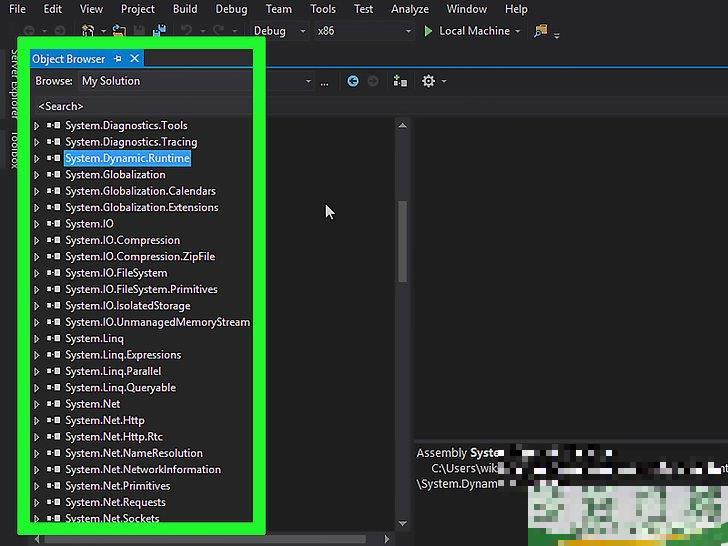
Task: Open the Analyze menu
Action: (x=409, y=9)
